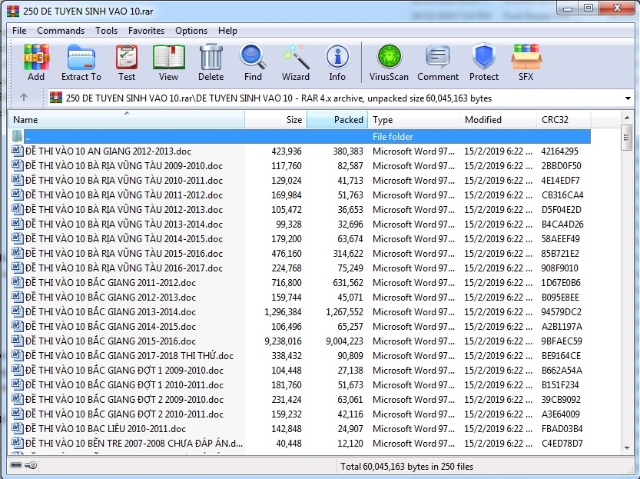Viewport: 640px width, 479px height.
Task: Select BÀ RỊA VŨNG TÀU 2010-2011.doc
Action: coord(124,180)
